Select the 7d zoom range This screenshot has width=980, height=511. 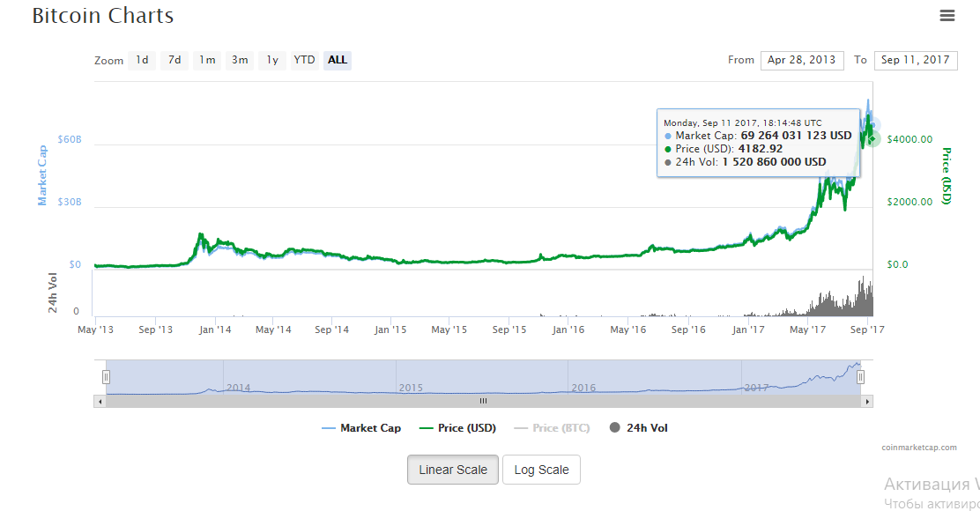point(174,60)
